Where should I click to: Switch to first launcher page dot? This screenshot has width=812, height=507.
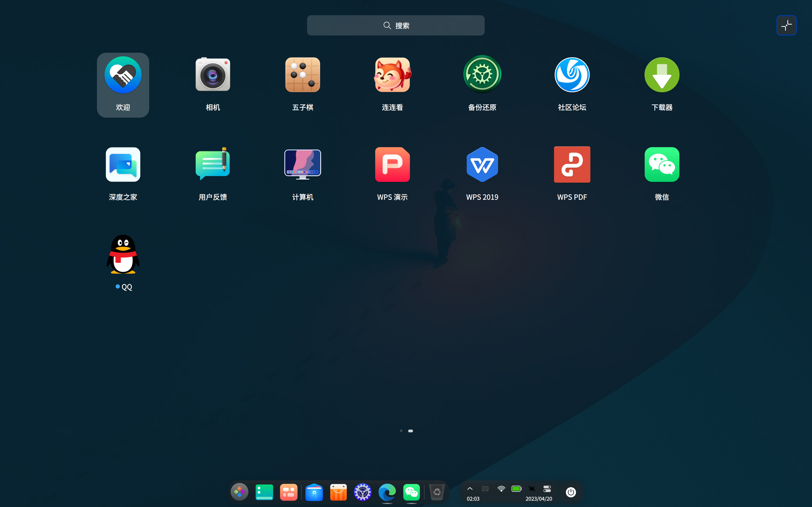tap(401, 431)
